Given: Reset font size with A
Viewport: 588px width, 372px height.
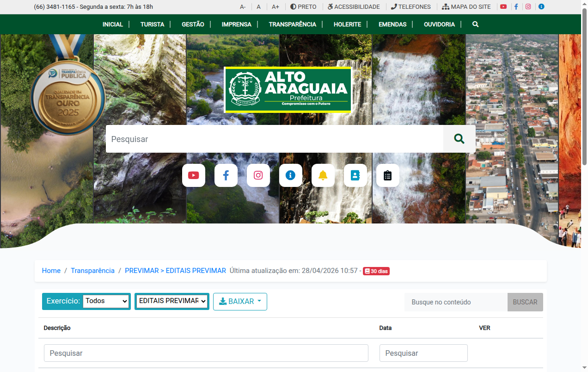Looking at the screenshot, I should coord(259,7).
